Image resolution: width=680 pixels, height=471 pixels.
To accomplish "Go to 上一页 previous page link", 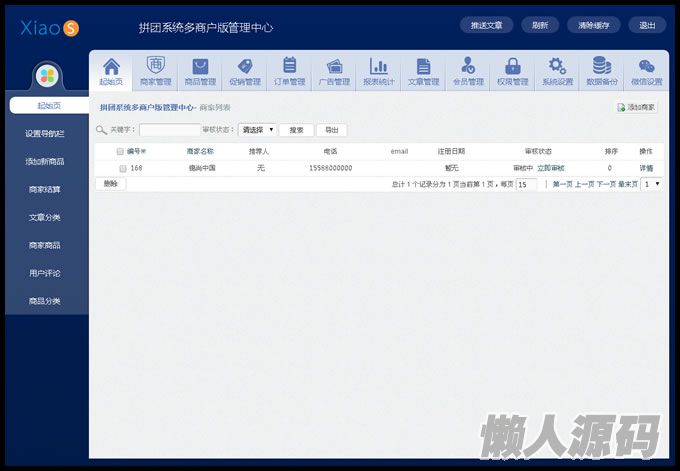I will 585,184.
